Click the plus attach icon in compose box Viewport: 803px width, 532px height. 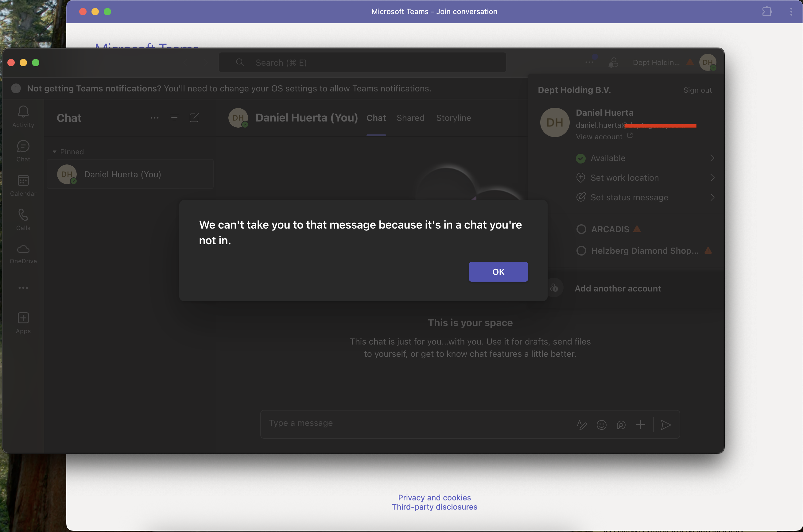pos(640,425)
